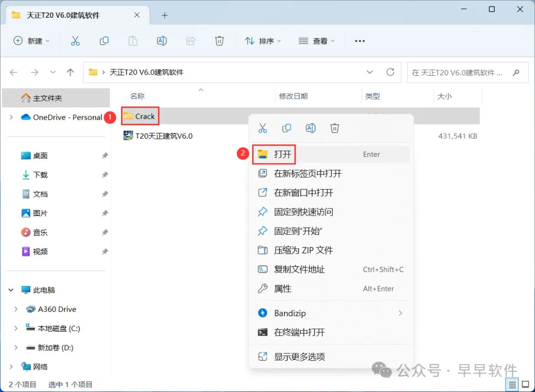Sort by the 大小 column header

[444, 96]
